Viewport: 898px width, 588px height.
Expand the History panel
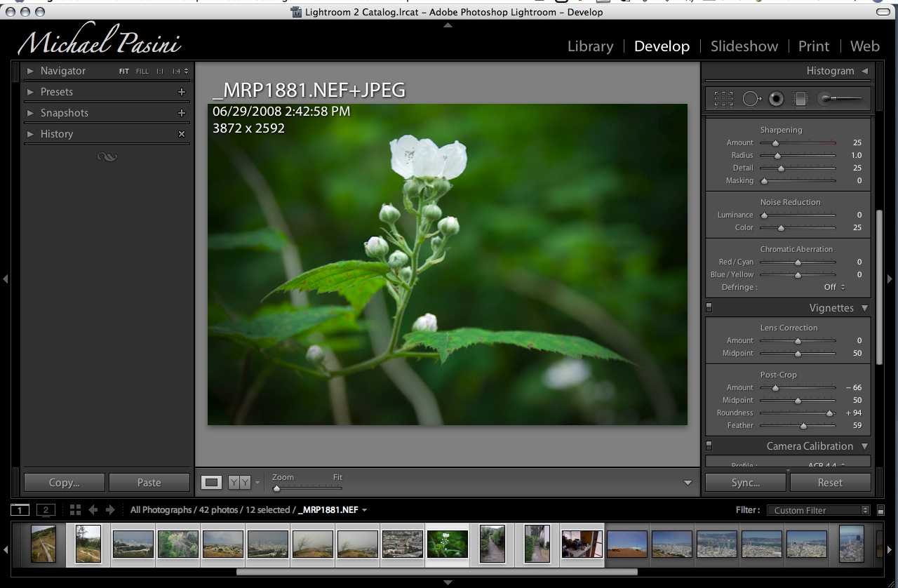pyautogui.click(x=30, y=134)
